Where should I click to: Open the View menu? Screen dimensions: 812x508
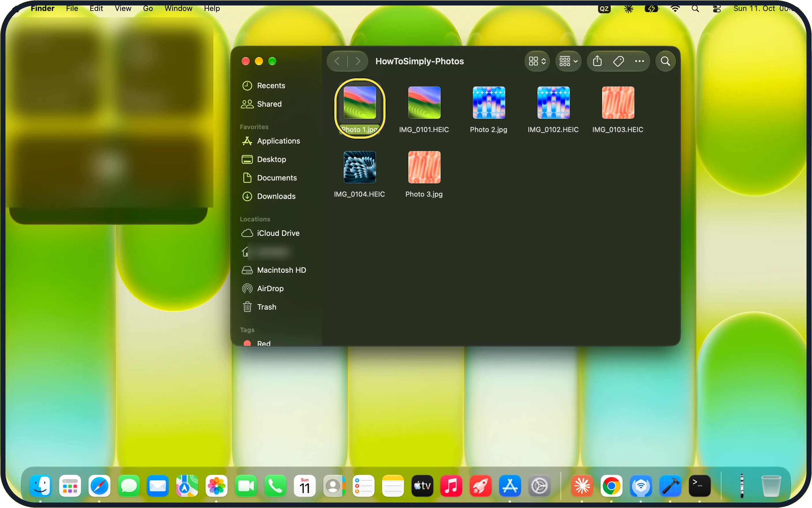123,8
